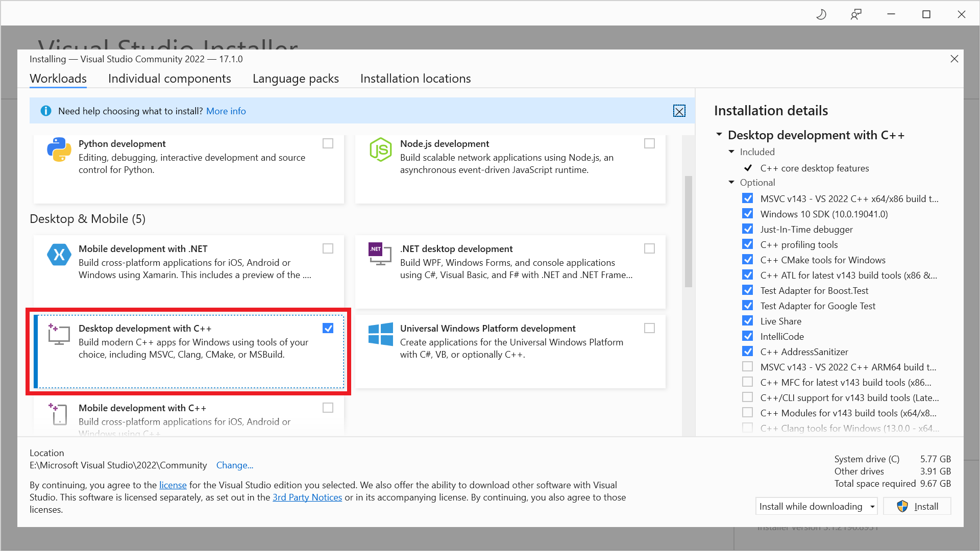Click the System drive (C) 5.77 GB entry
The height and width of the screenshot is (551, 980).
[x=893, y=459]
